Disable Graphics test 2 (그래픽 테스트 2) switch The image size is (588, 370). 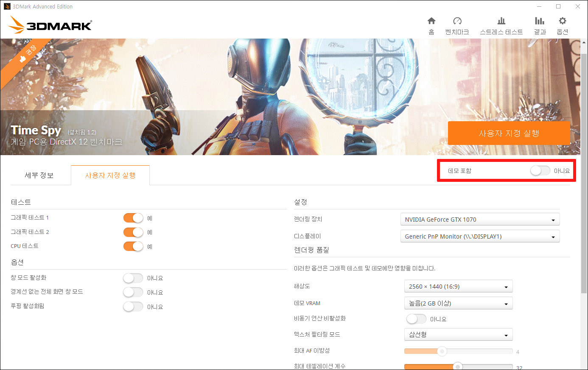pyautogui.click(x=133, y=232)
